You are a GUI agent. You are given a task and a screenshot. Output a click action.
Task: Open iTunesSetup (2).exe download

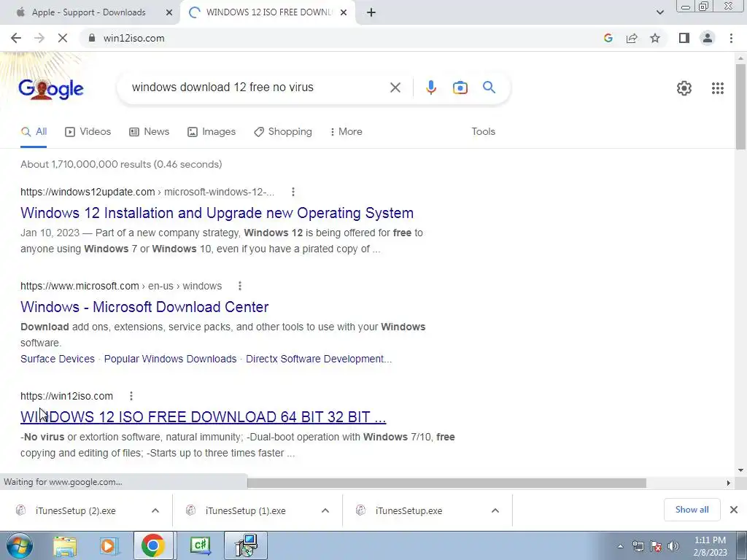[x=75, y=511]
